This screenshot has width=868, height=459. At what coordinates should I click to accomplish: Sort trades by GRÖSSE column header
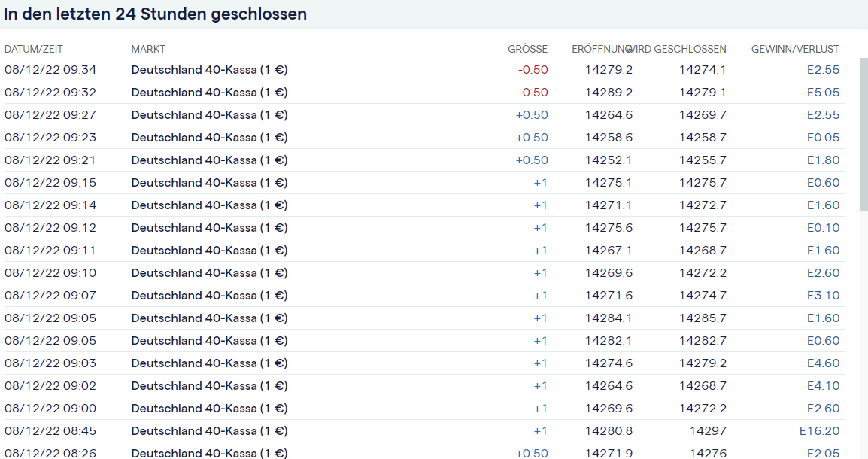(x=527, y=49)
